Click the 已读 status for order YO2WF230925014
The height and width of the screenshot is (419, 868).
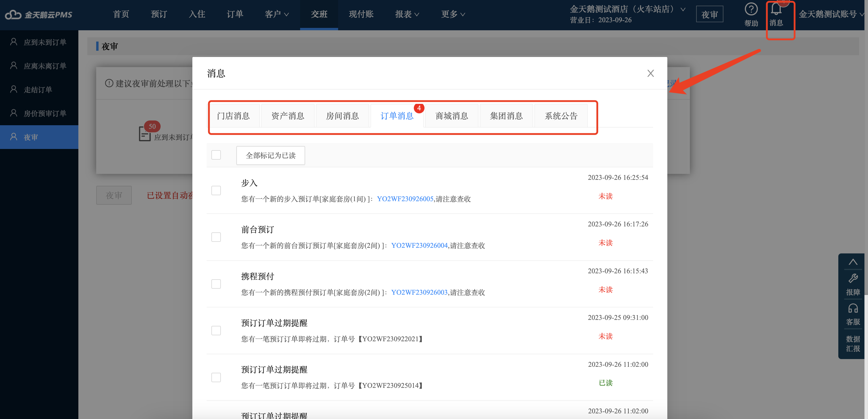click(x=605, y=383)
